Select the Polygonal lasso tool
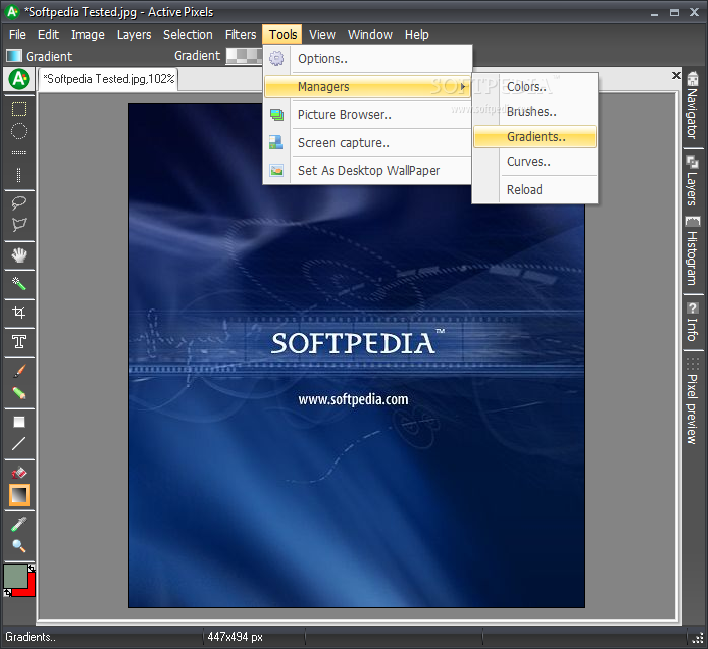 click(x=19, y=224)
